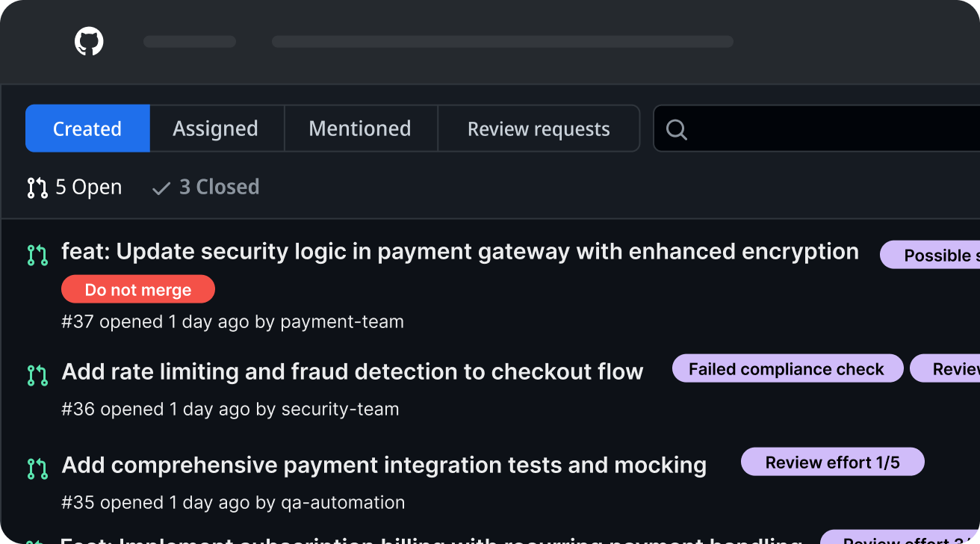Open the Mentioned tab
The height and width of the screenshot is (544, 980).
360,128
